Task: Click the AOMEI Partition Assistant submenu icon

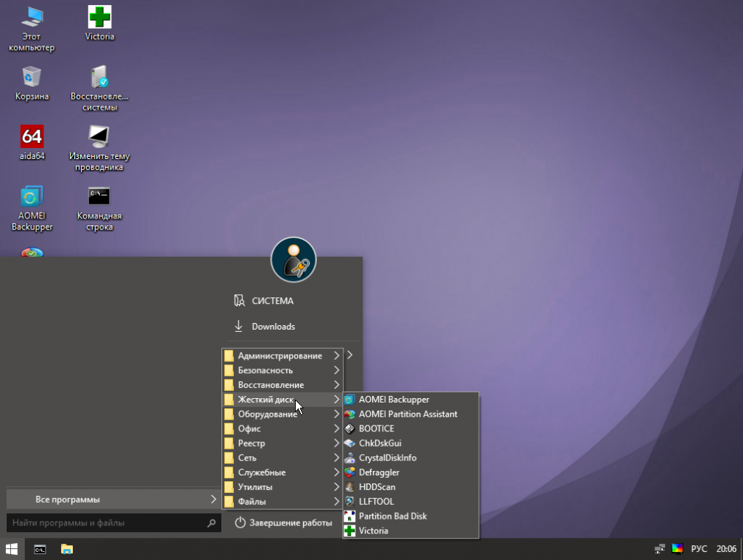Action: (x=349, y=414)
